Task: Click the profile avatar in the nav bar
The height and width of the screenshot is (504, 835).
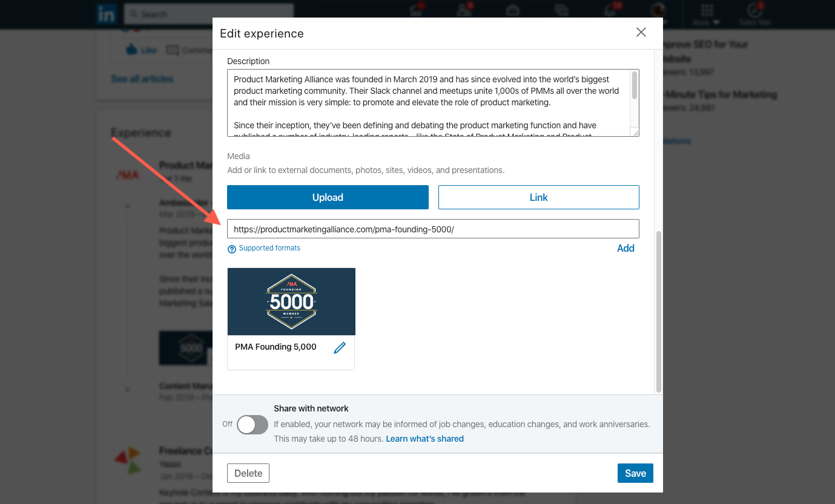Action: click(x=658, y=10)
